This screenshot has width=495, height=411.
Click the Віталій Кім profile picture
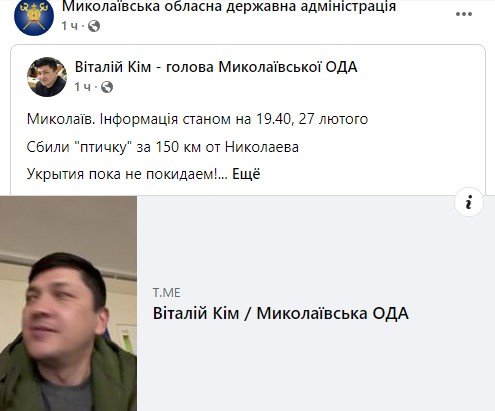47,77
